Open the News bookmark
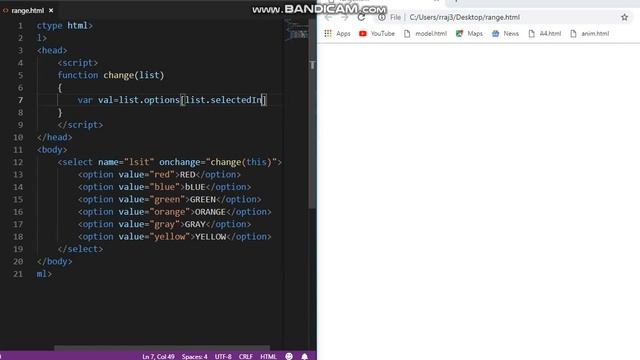Screen dimensions: 640x360 tap(505, 33)
